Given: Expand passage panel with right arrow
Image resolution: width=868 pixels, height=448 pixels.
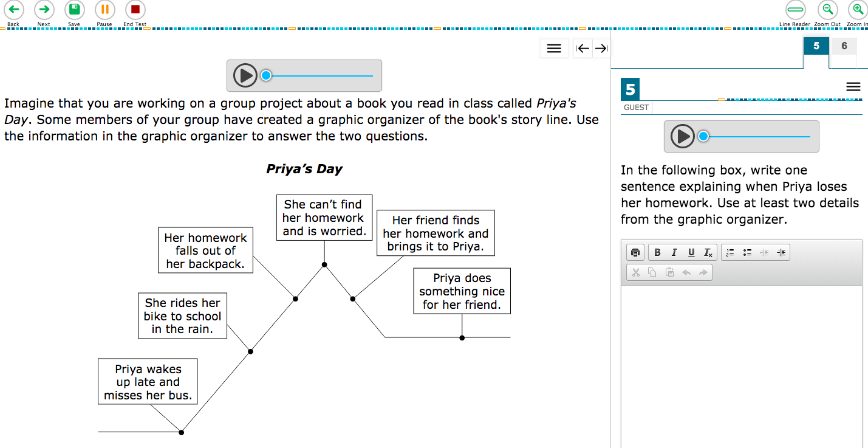Looking at the screenshot, I should [x=601, y=49].
